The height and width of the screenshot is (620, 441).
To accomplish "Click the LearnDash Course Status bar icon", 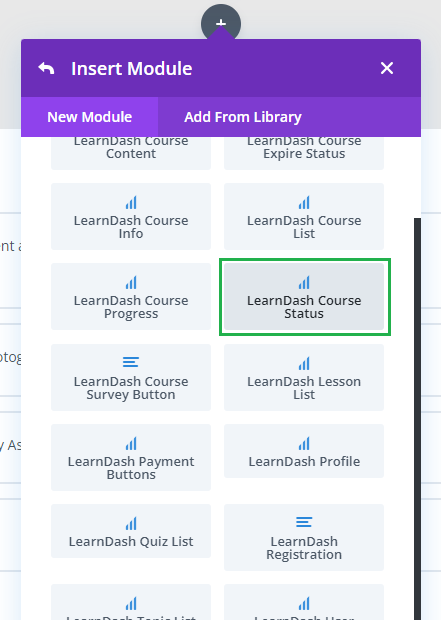I will pos(304,282).
